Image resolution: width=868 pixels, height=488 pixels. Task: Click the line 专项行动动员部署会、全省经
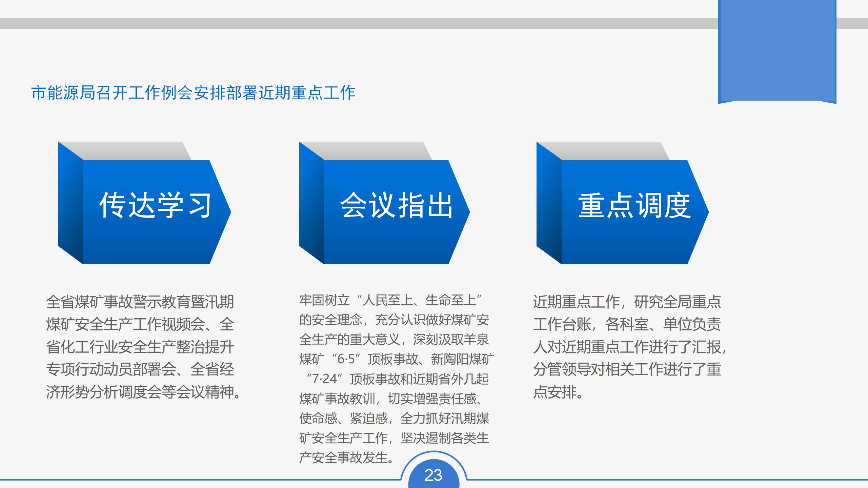(140, 369)
